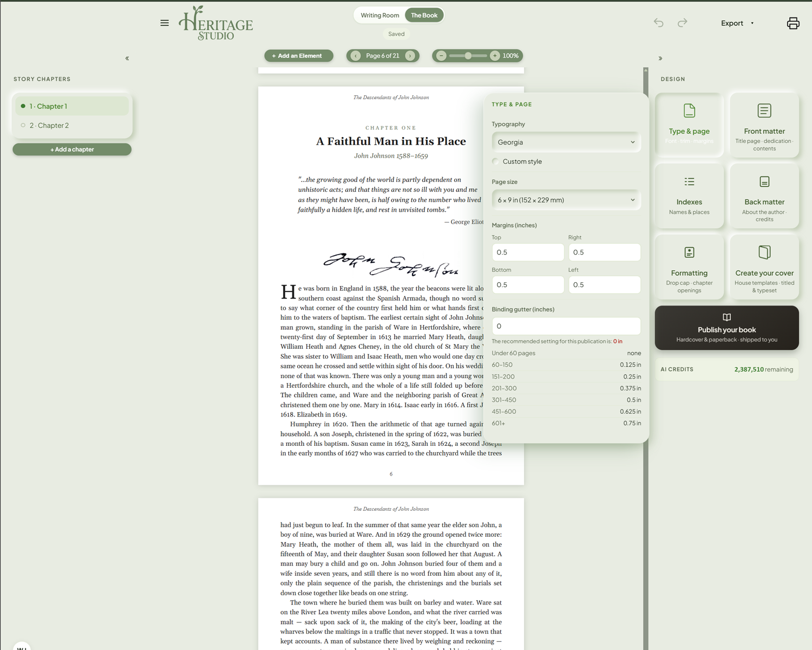Click the 451–600 gutter table row
The height and width of the screenshot is (650, 812).
(566, 412)
